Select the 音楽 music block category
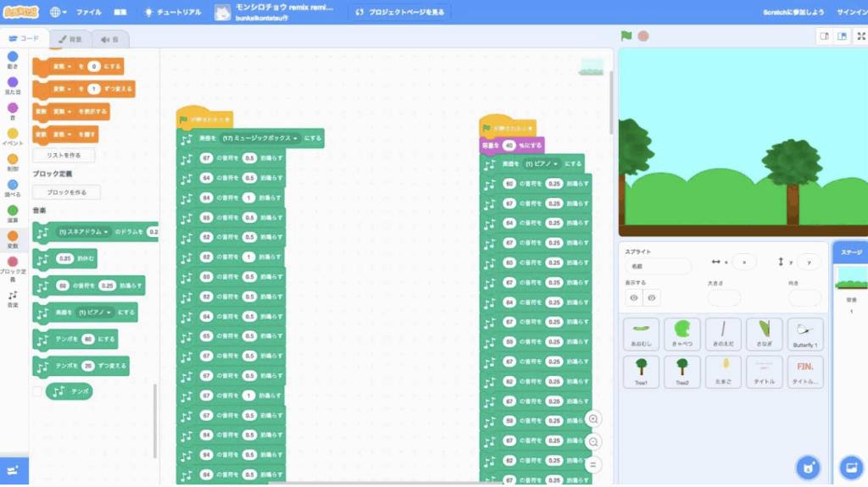 coord(13,299)
